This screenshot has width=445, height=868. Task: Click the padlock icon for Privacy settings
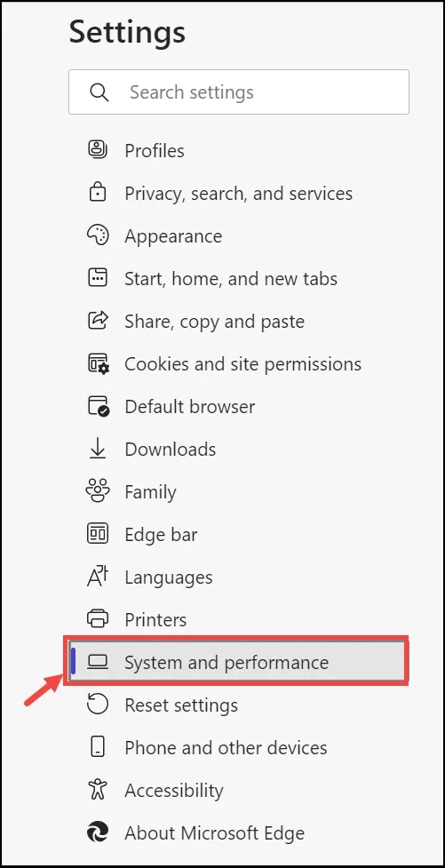point(98,192)
